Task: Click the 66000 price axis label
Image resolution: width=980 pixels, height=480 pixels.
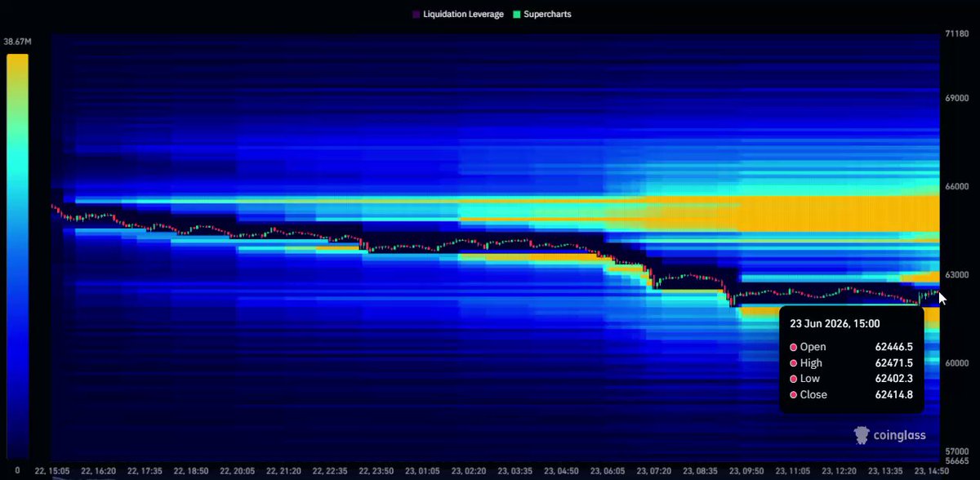Action: click(955, 187)
